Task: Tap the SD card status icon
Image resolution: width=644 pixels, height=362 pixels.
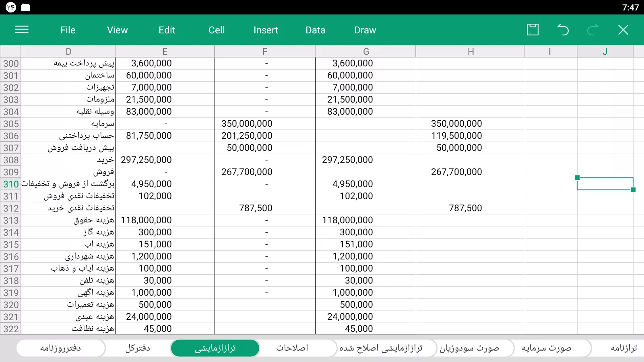Action: coord(26,7)
